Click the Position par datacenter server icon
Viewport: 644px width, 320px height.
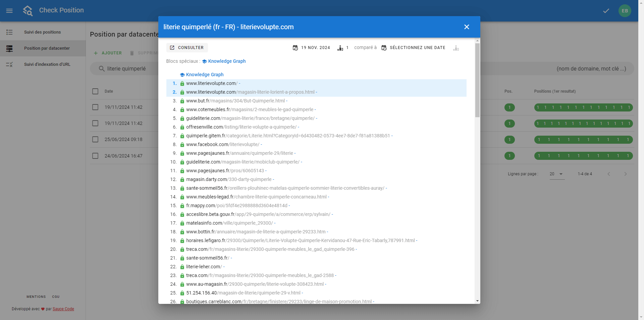(x=9, y=48)
